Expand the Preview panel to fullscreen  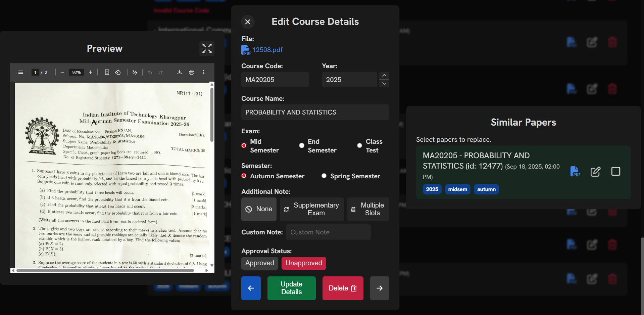(x=207, y=48)
